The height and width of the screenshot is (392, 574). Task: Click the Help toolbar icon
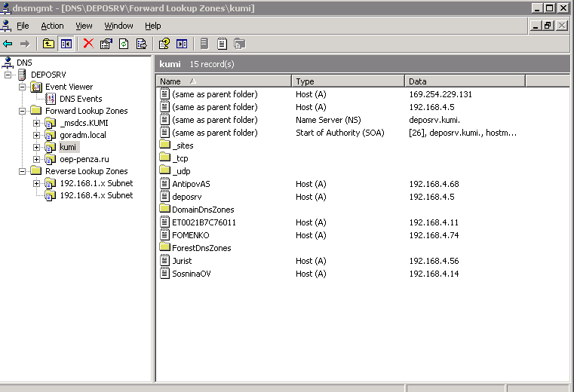coord(164,44)
